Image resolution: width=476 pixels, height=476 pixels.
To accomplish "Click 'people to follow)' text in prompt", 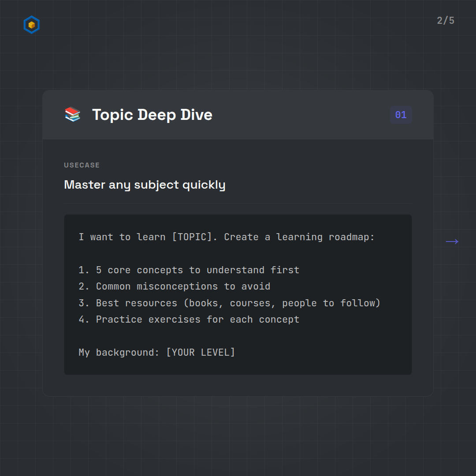I will 331,303.
